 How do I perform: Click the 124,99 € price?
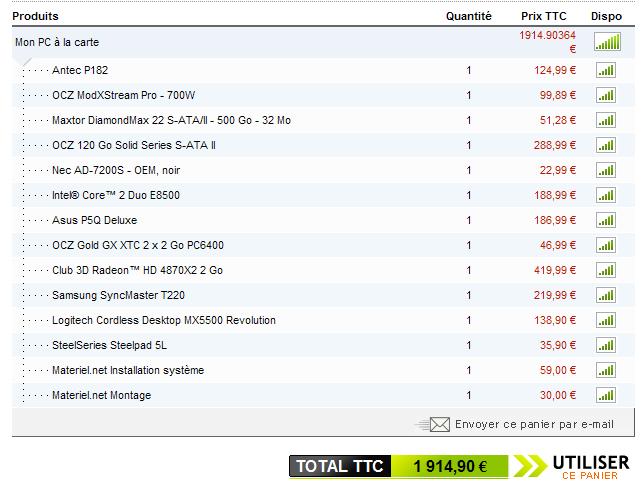[x=555, y=70]
